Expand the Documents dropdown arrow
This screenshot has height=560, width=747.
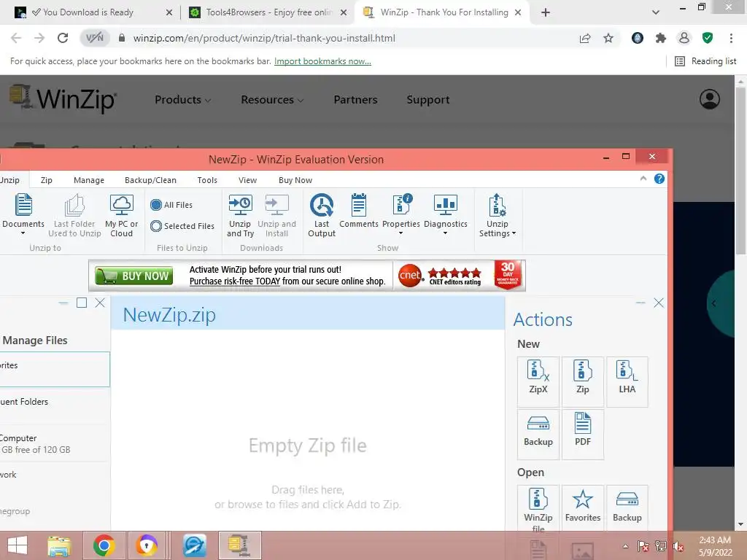point(23,233)
